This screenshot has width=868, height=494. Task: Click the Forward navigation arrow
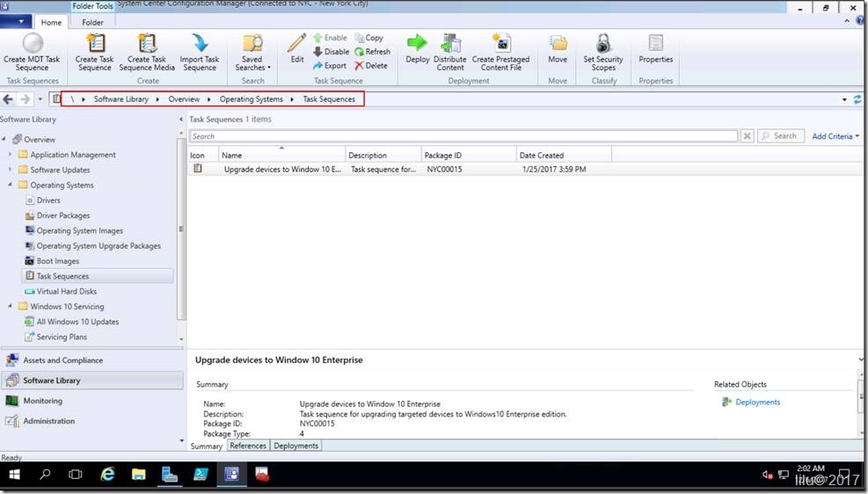[25, 99]
